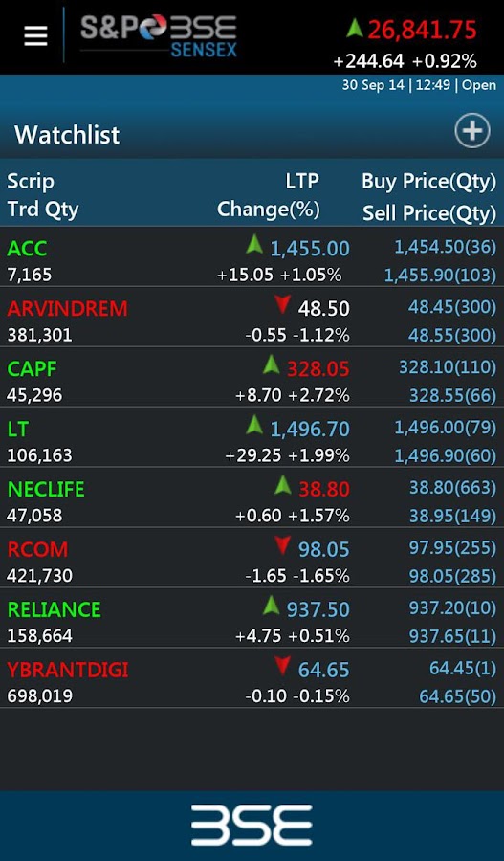
Task: Tap the S&P BSE Sensex logo
Action: (x=159, y=35)
